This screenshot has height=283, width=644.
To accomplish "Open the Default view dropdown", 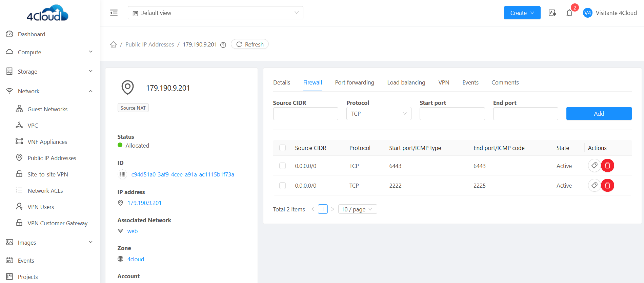I will 215,13.
